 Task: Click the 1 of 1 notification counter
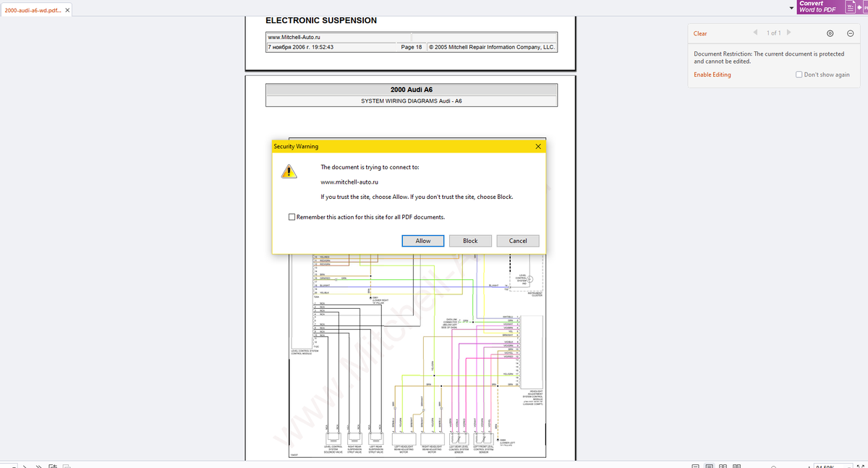coord(773,33)
